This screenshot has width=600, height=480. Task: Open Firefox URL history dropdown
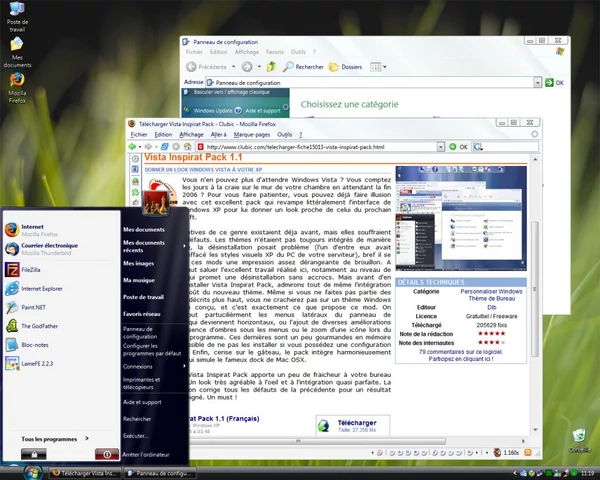(x=441, y=147)
